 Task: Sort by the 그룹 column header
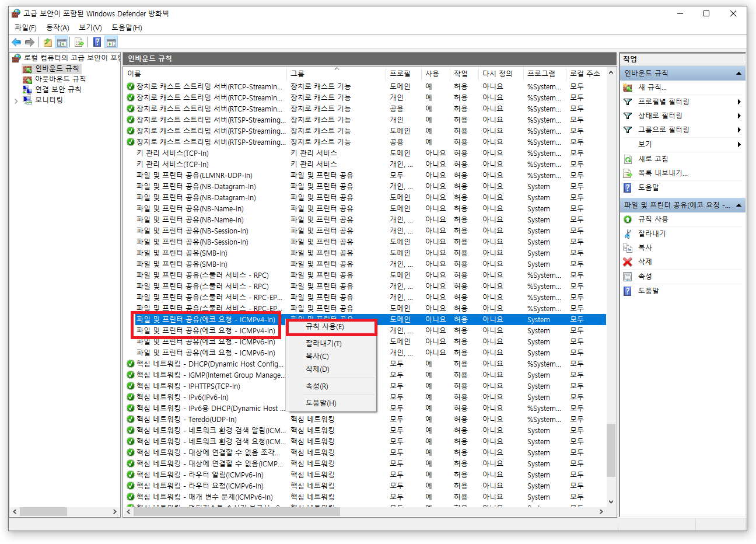(x=337, y=74)
